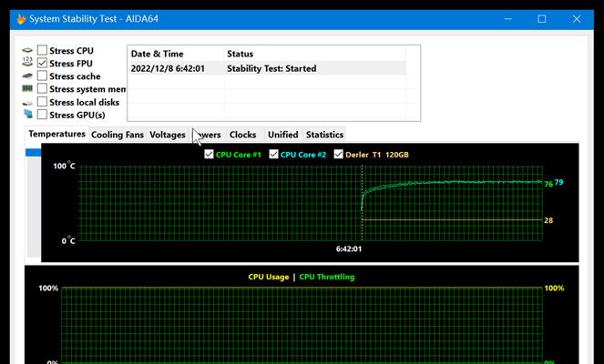Close the System Stability Test window
The height and width of the screenshot is (364, 604).
click(x=577, y=19)
